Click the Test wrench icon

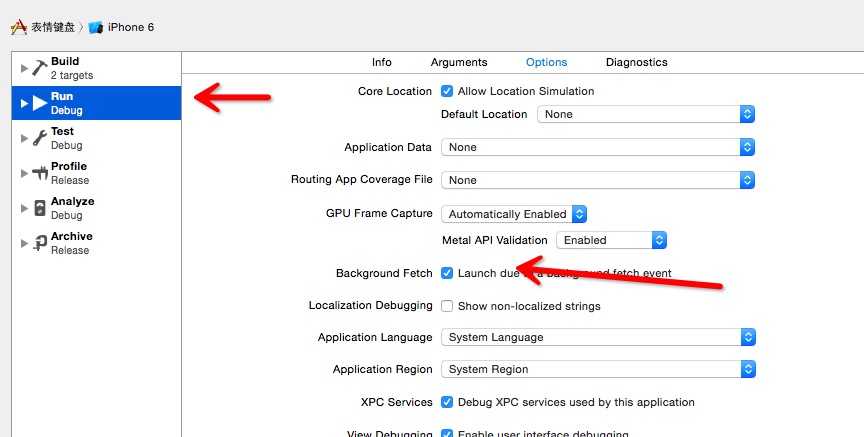tap(40, 138)
